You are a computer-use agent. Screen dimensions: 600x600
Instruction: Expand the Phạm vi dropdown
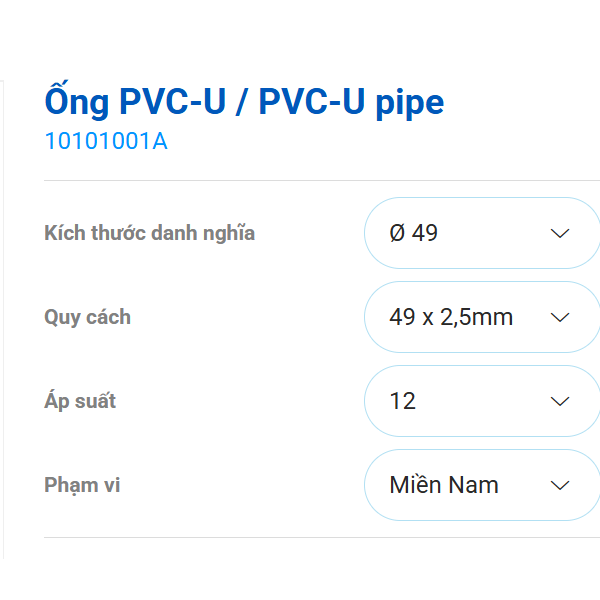(x=481, y=485)
